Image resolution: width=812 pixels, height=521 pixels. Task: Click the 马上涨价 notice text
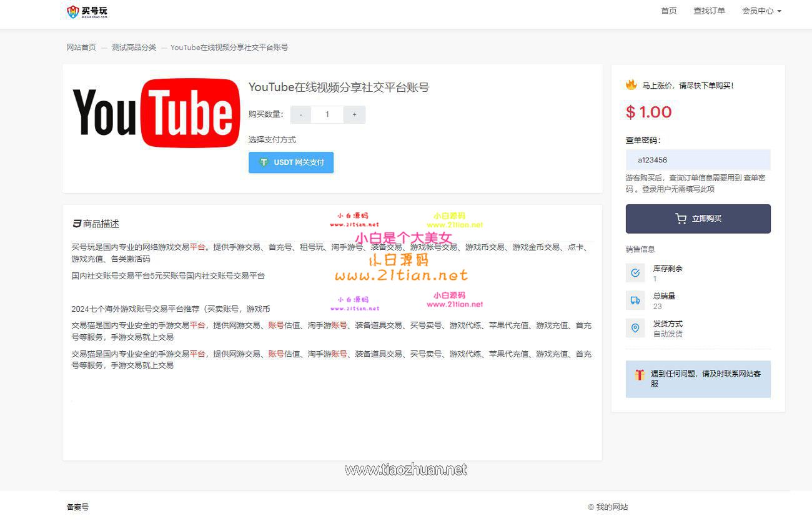tap(688, 86)
